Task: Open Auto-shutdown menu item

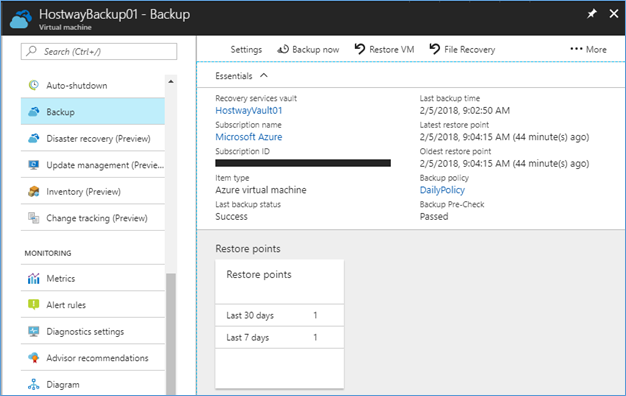Action: (x=93, y=85)
